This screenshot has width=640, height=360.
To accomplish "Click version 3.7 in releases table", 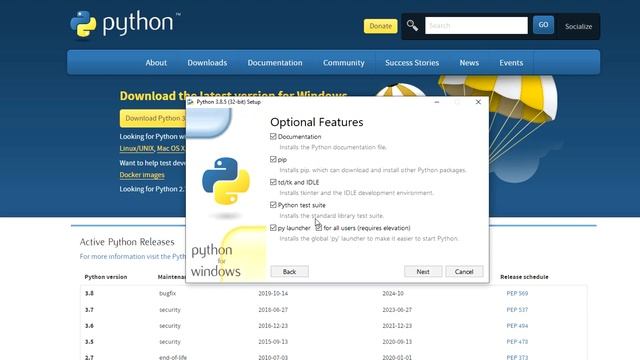I will 89,309.
